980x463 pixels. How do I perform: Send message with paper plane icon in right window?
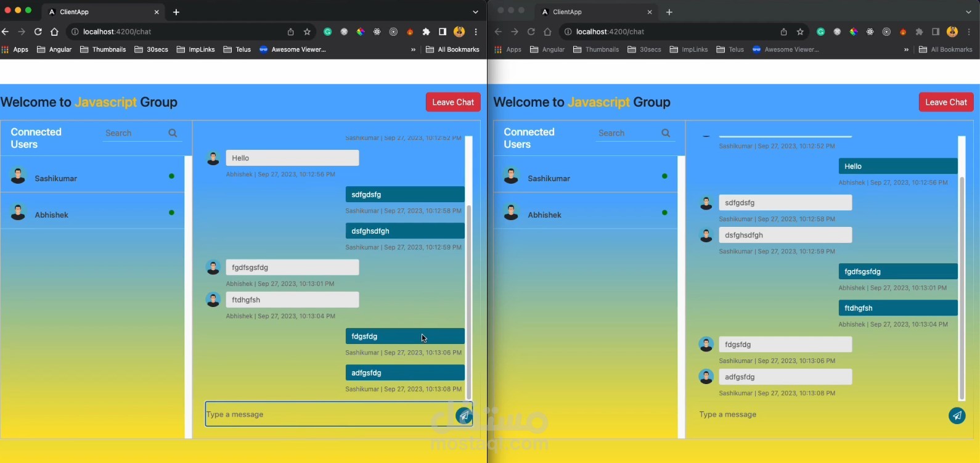[x=957, y=416]
